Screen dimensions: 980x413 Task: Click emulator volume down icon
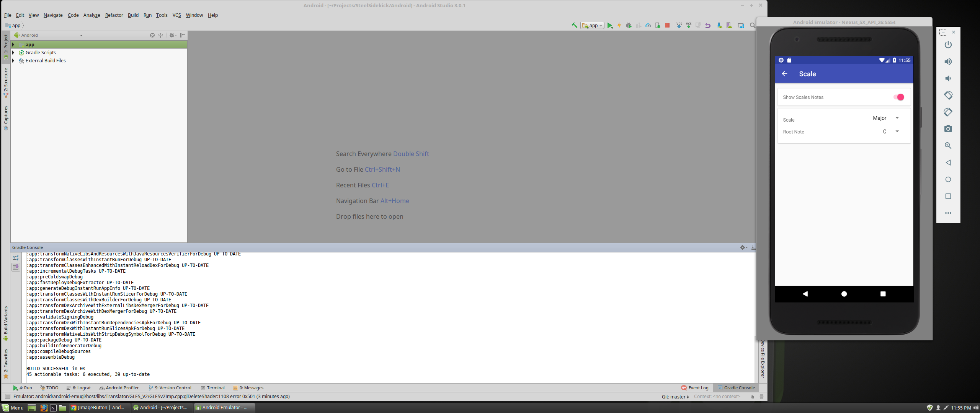coord(948,78)
